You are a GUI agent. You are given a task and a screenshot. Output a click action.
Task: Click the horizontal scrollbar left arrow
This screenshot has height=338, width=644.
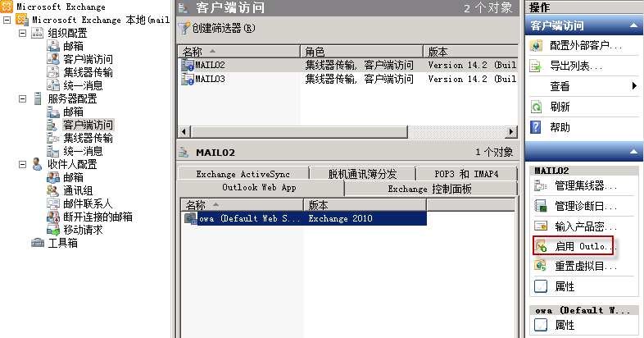pos(184,131)
